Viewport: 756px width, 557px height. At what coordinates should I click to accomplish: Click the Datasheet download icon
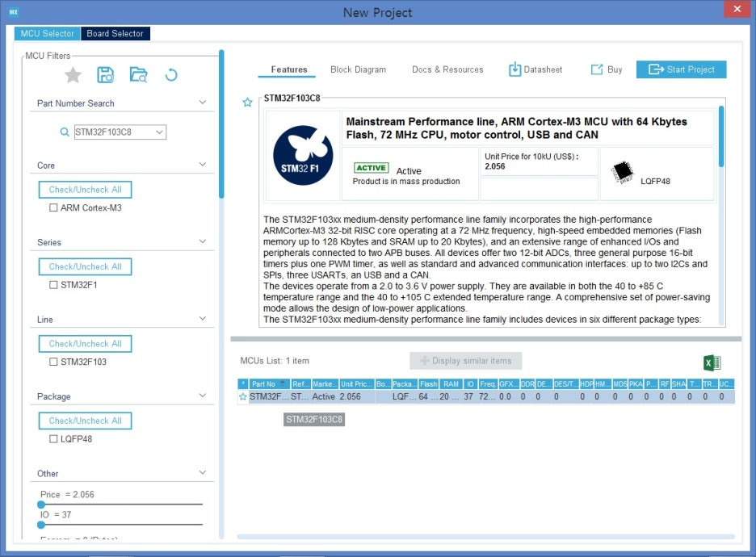pyautogui.click(x=514, y=69)
